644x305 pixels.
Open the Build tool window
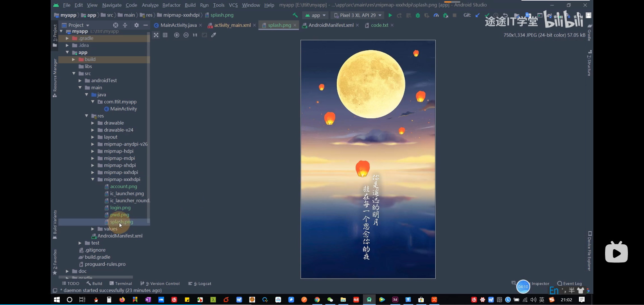pos(94,284)
